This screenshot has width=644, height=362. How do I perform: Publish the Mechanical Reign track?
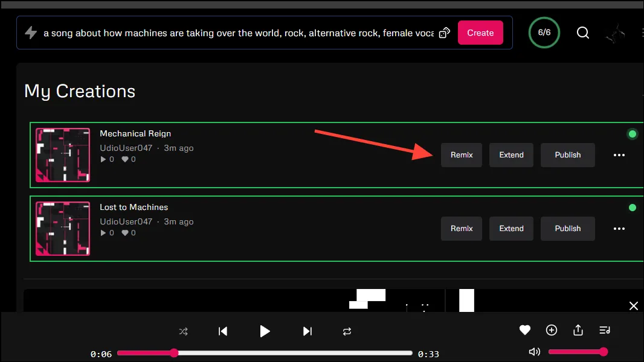pyautogui.click(x=567, y=155)
